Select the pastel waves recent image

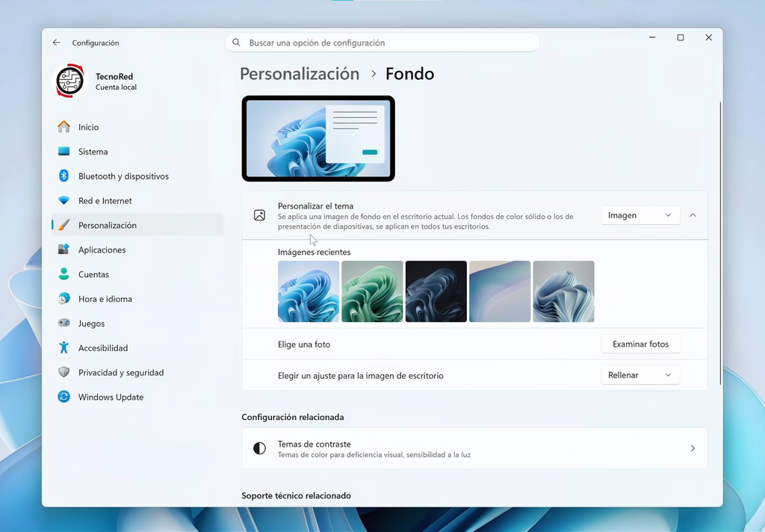[500, 291]
